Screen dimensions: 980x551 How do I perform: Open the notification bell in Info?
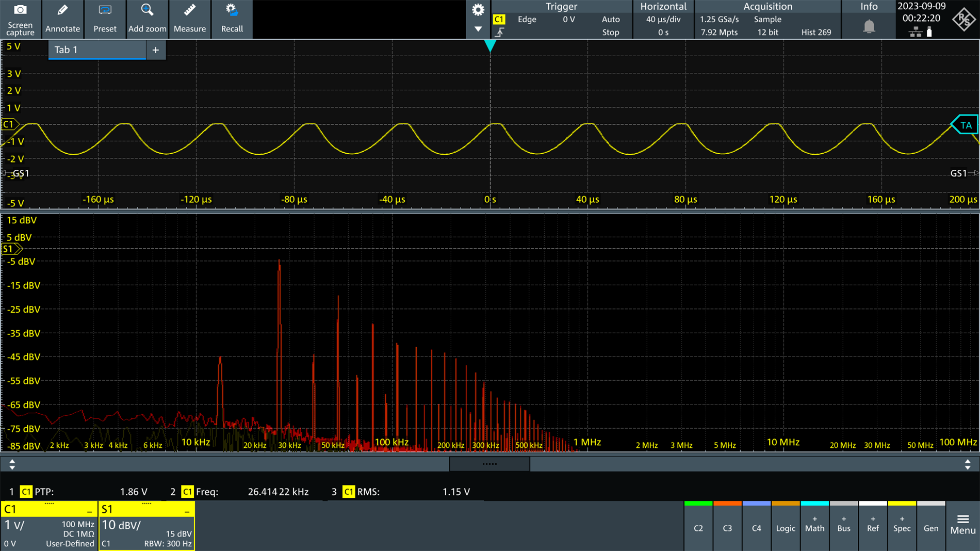(x=869, y=26)
